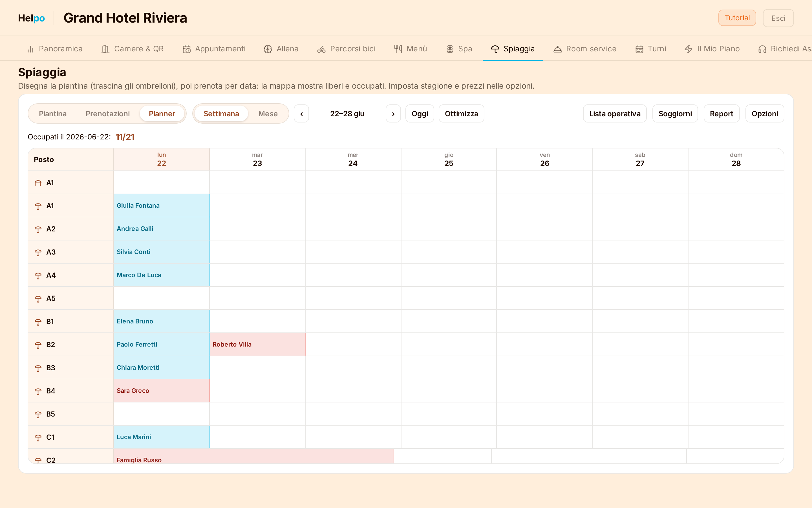This screenshot has width=812, height=508.
Task: Click the lun 22 column header
Action: (161, 159)
